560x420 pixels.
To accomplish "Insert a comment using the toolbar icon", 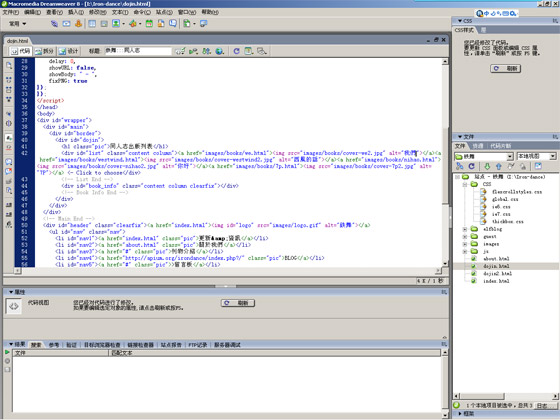I will tap(173, 24).
